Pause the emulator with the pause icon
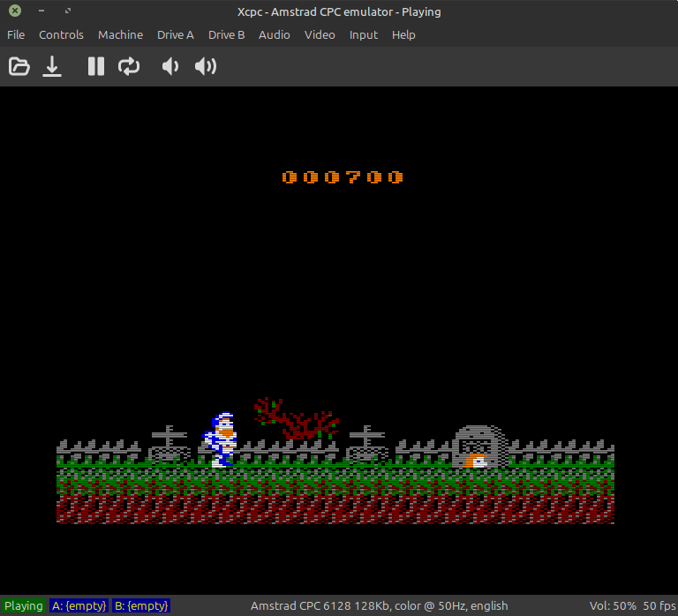The width and height of the screenshot is (678, 616). coord(96,66)
